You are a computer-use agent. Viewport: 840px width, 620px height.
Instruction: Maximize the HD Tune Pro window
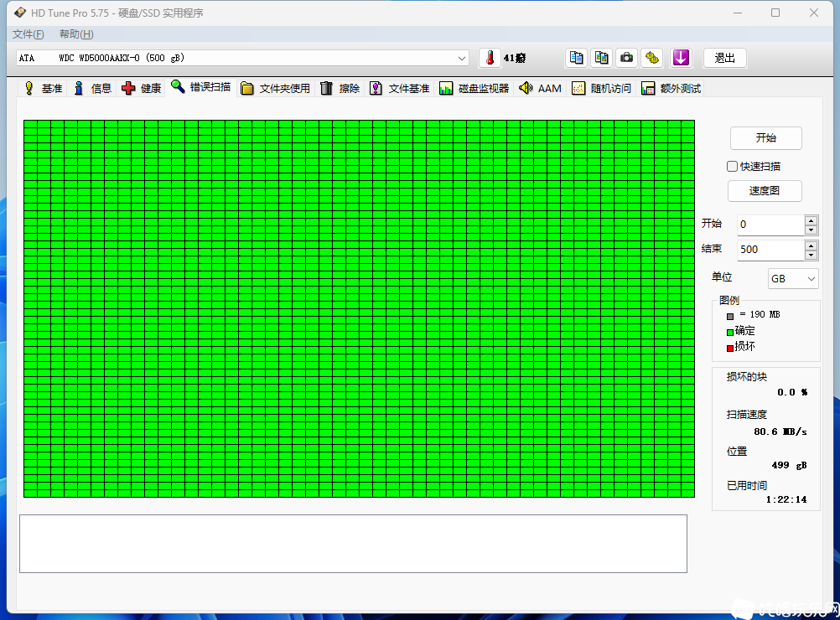point(775,13)
